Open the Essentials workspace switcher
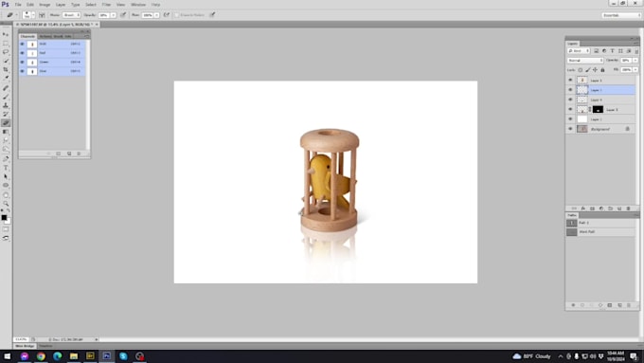The width and height of the screenshot is (644, 363). point(621,15)
